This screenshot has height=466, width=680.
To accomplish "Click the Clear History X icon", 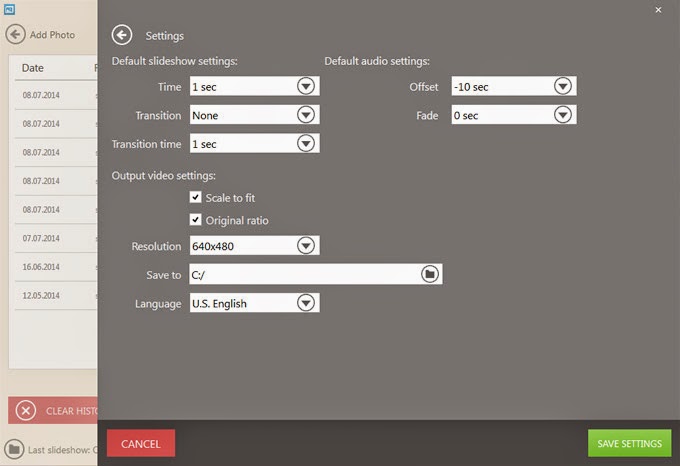I will [26, 410].
